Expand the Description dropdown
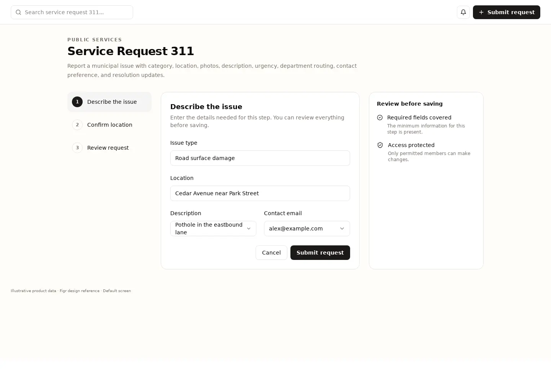Viewport: 551px width, 392px height. point(213,229)
